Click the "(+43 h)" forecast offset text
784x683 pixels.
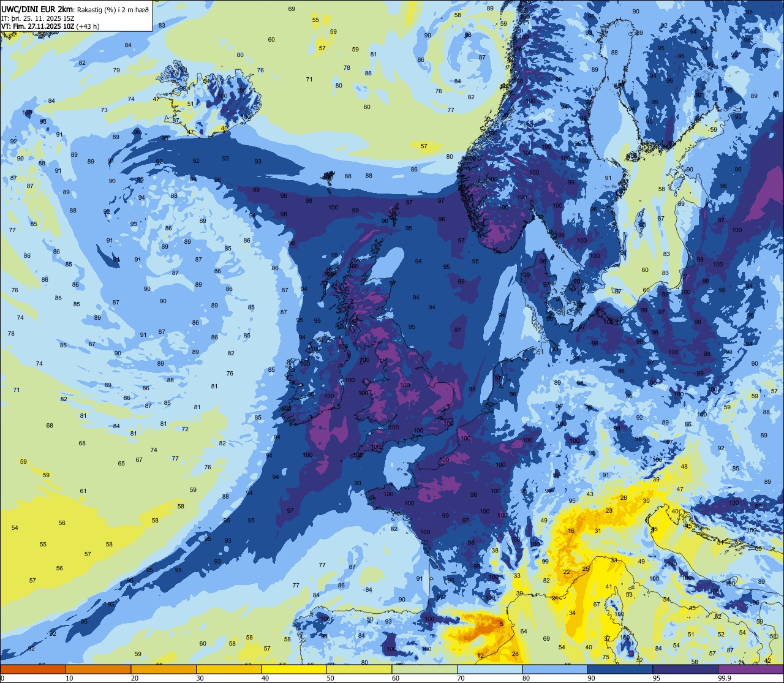coord(87,26)
